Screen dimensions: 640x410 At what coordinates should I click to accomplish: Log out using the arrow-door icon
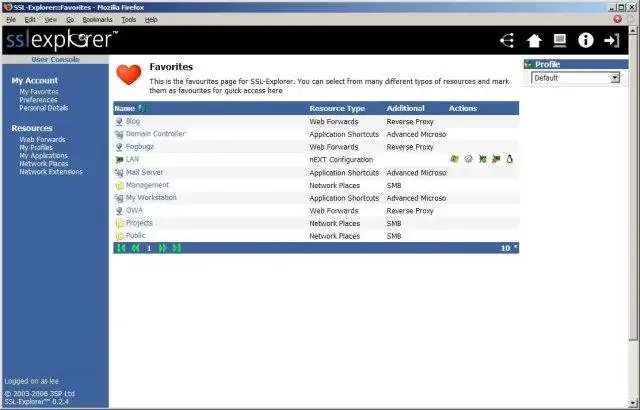pos(612,40)
